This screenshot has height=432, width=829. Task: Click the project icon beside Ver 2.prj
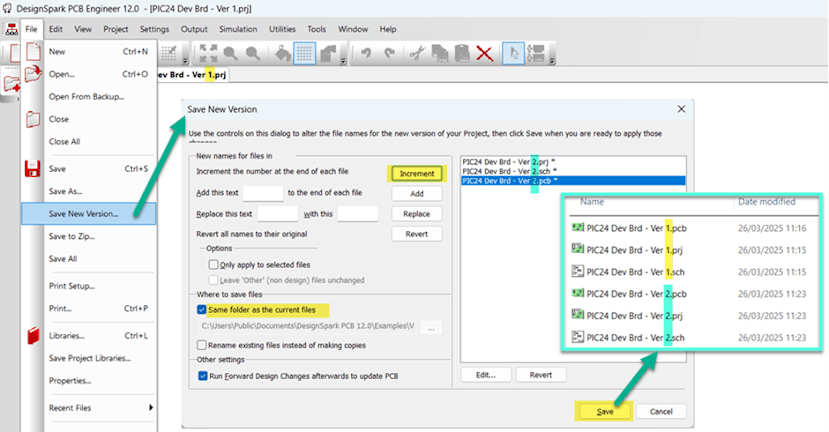577,315
